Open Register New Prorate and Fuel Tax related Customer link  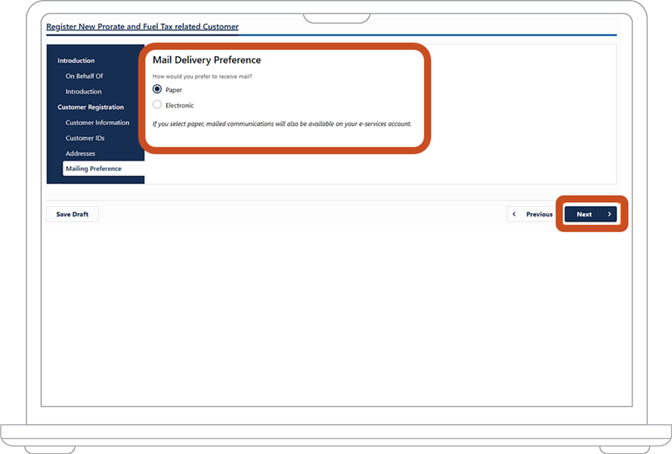(x=142, y=27)
